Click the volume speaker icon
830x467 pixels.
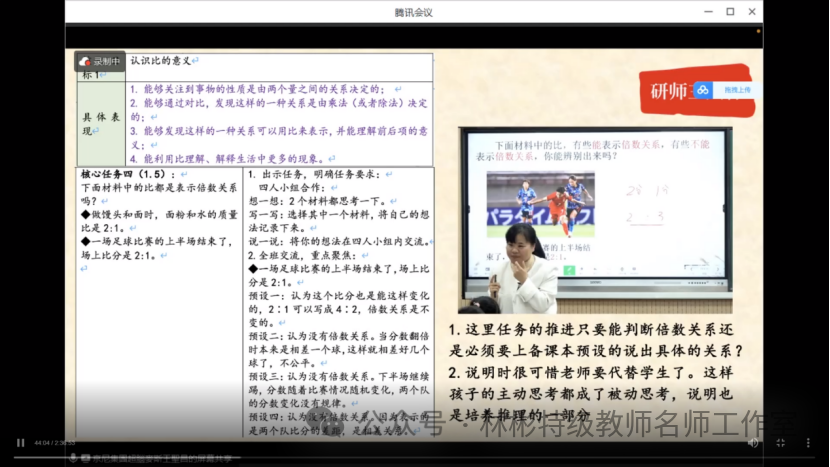753,442
